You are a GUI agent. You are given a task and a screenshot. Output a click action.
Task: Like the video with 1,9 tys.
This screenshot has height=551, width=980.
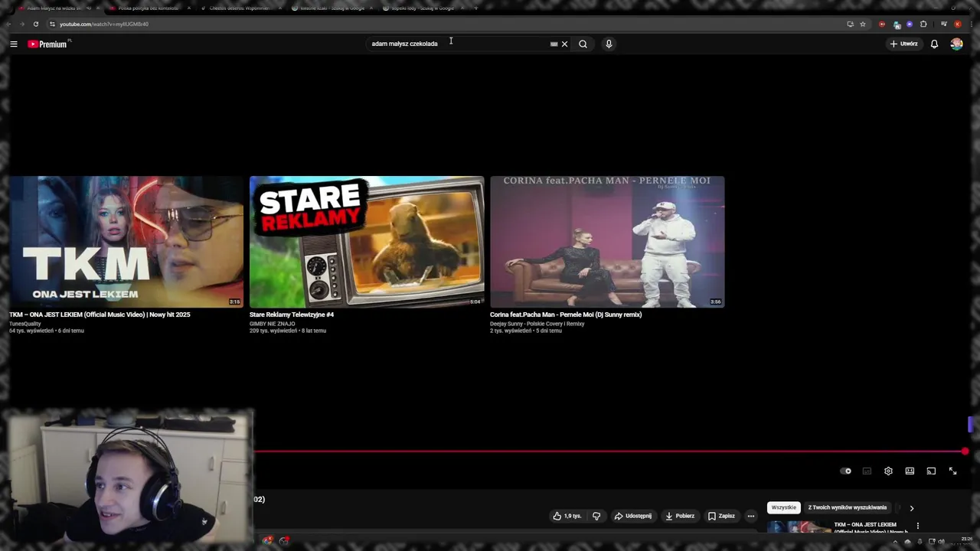(567, 516)
